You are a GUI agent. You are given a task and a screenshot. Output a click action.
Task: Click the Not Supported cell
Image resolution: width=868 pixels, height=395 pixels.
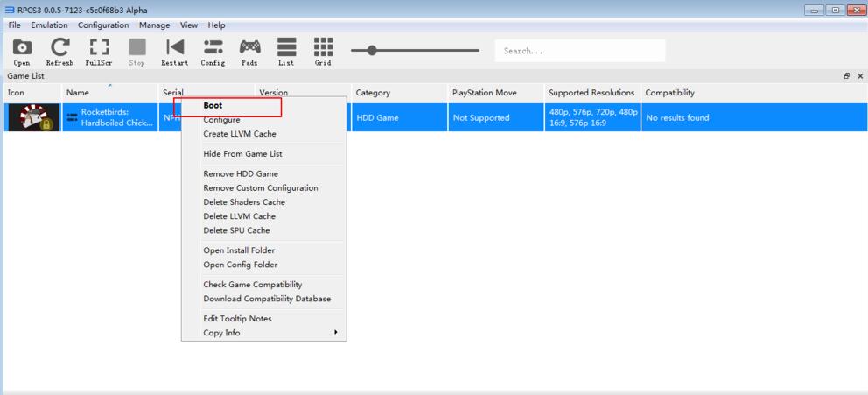(496, 117)
